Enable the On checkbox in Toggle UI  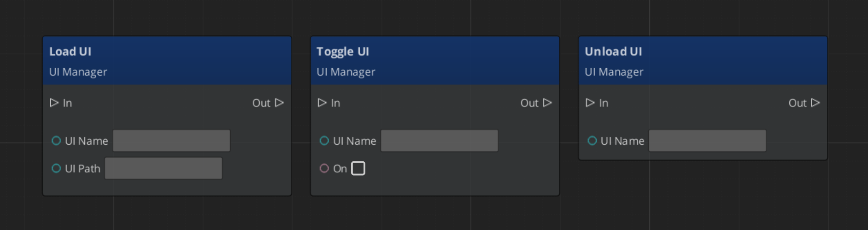[x=358, y=168]
